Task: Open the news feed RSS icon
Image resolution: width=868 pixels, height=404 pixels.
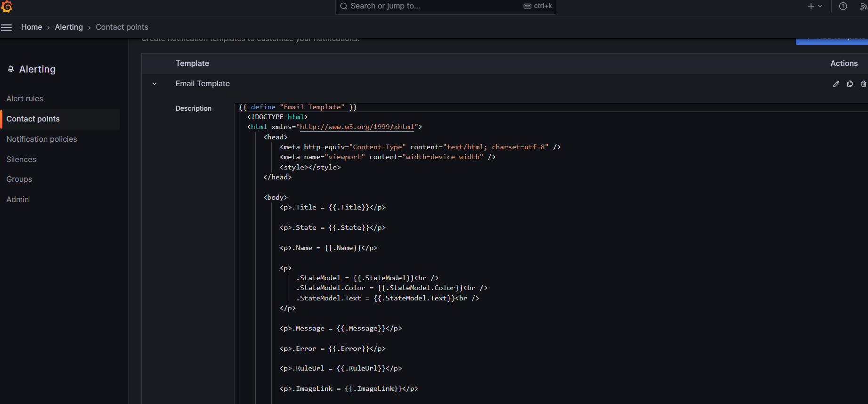Action: tap(864, 6)
